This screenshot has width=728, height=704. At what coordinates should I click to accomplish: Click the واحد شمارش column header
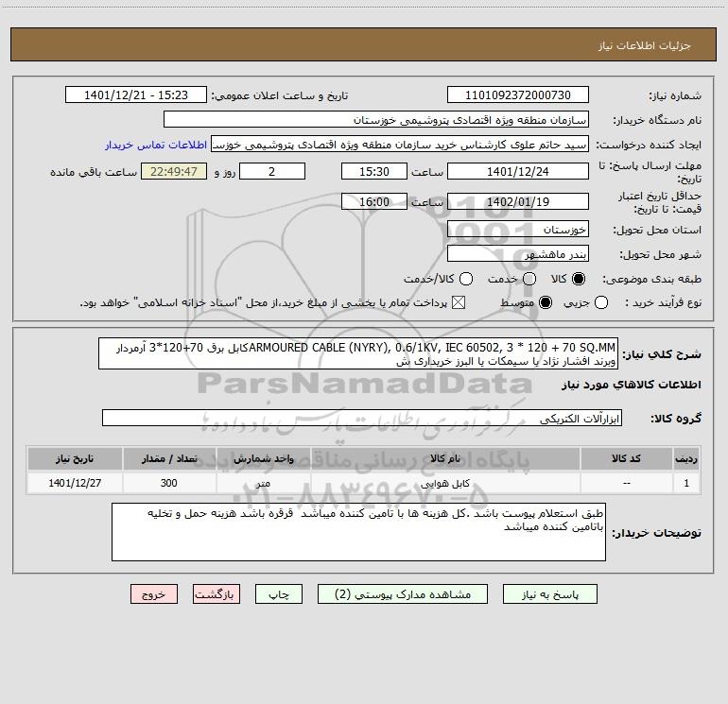point(263,458)
